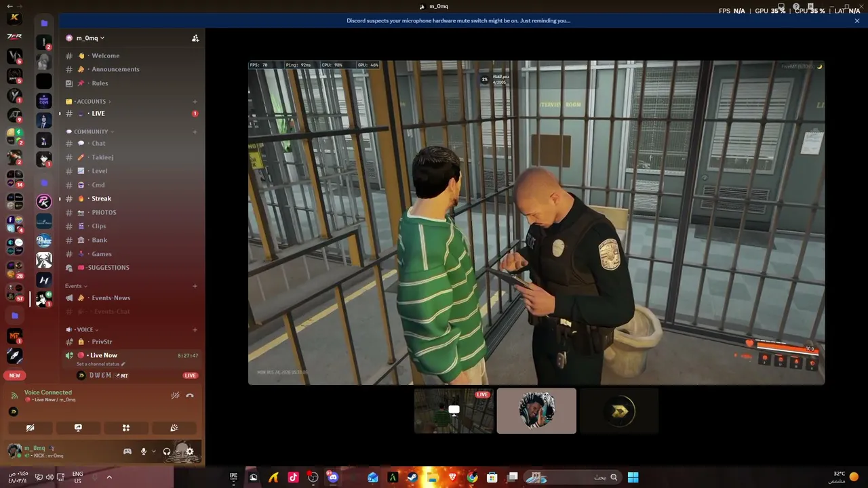This screenshot has height=488, width=868.
Task: Dismiss the microphone mute reminder banner
Action: [x=857, y=21]
